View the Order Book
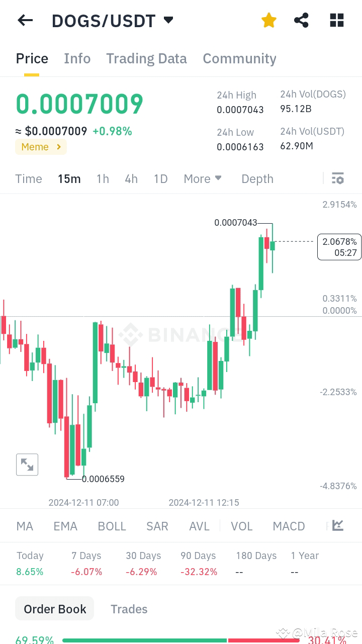Screen dimensions: 362x644 [54, 608]
